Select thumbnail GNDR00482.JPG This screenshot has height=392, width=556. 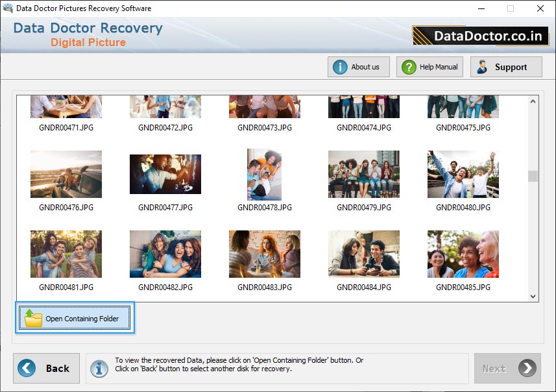[165, 253]
